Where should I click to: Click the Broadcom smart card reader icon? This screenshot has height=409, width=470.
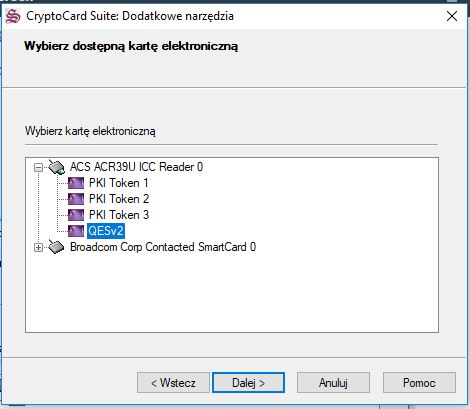pos(56,247)
